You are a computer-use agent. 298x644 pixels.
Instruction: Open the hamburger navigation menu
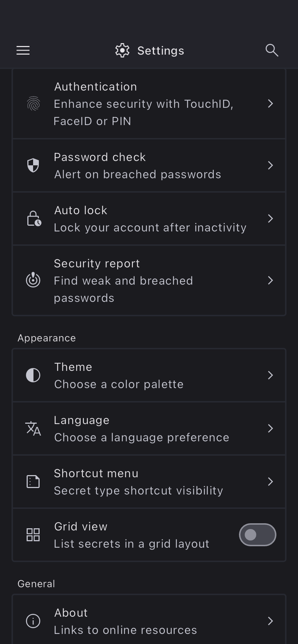click(23, 50)
